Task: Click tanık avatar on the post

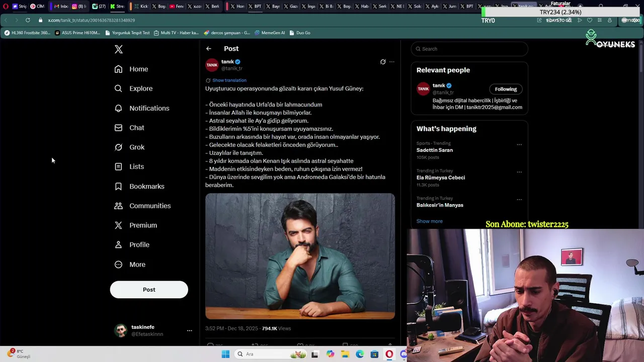Action: [x=212, y=65]
